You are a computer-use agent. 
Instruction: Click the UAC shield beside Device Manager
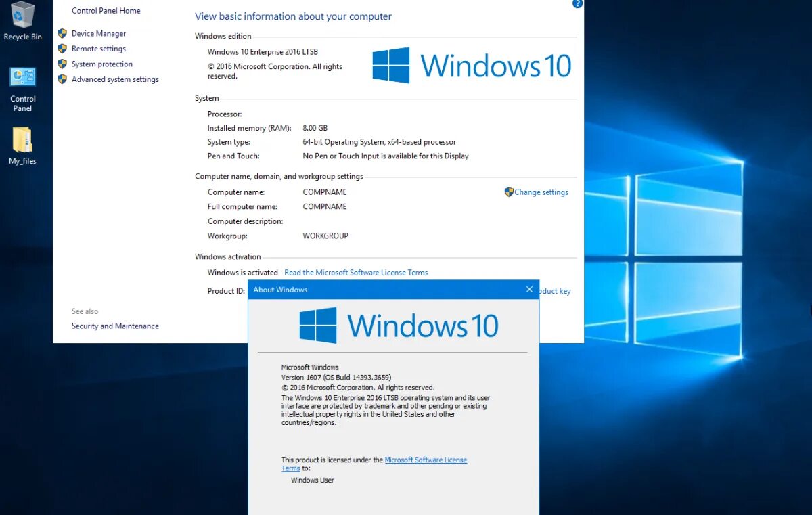coord(63,33)
